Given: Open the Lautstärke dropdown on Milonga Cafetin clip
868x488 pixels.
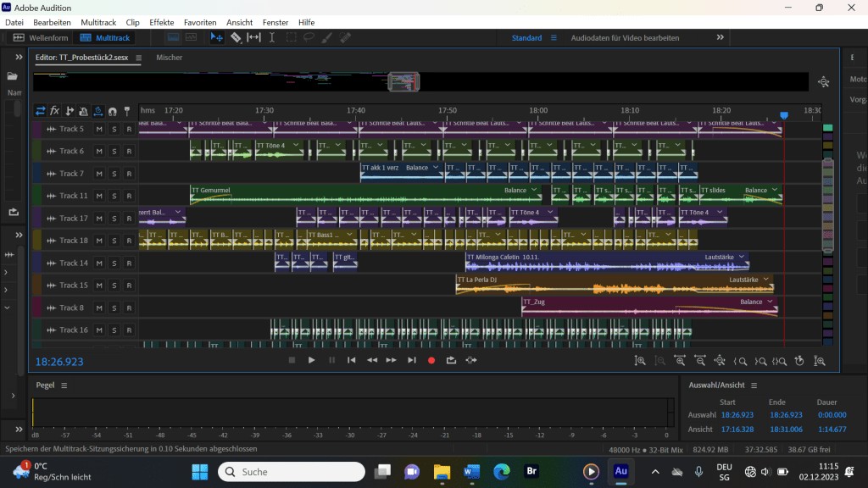Looking at the screenshot, I should pyautogui.click(x=742, y=256).
